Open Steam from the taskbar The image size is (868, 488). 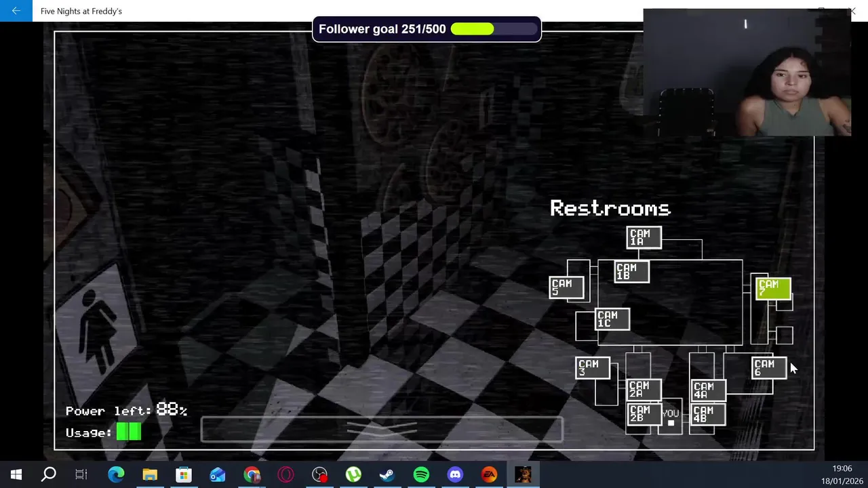pos(387,474)
